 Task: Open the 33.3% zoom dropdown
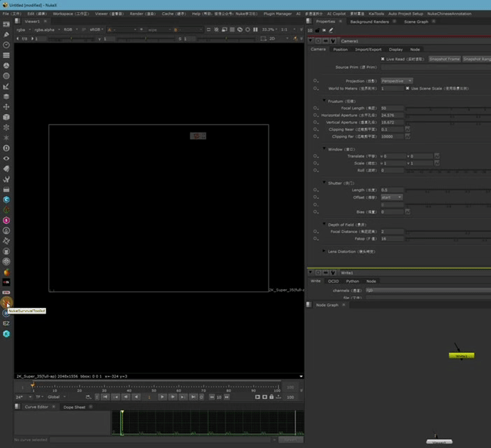tap(269, 29)
